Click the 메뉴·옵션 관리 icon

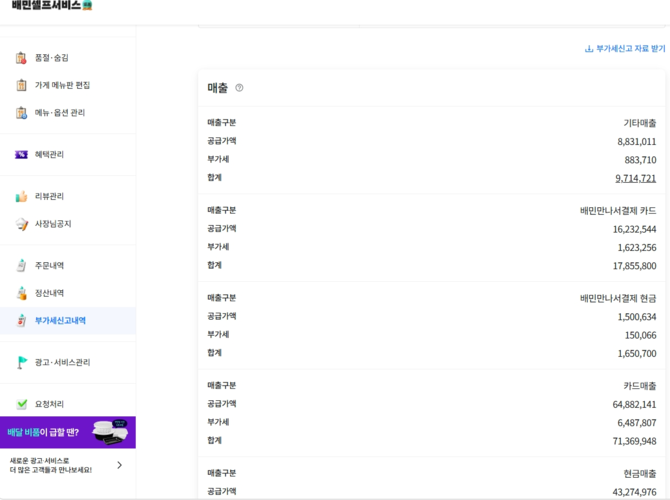21,113
